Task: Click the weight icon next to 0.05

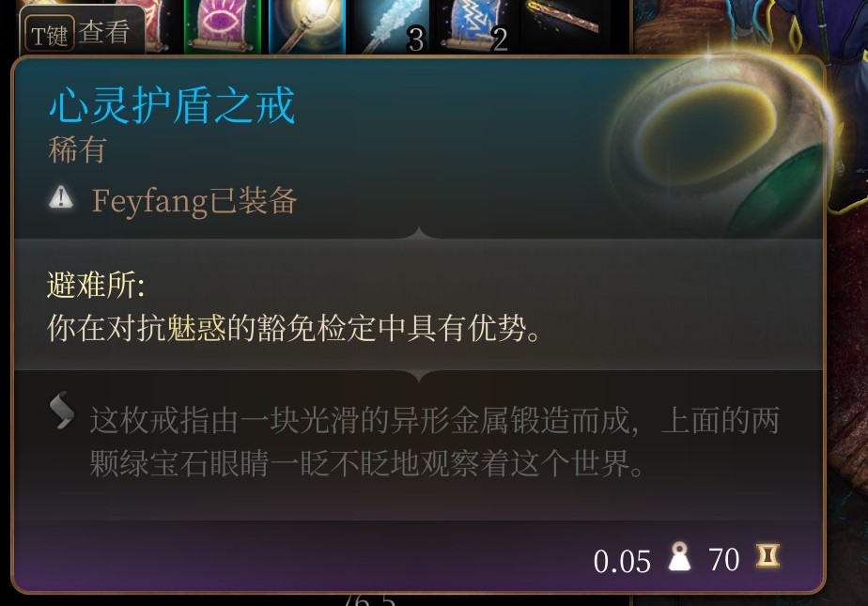Action: (679, 557)
